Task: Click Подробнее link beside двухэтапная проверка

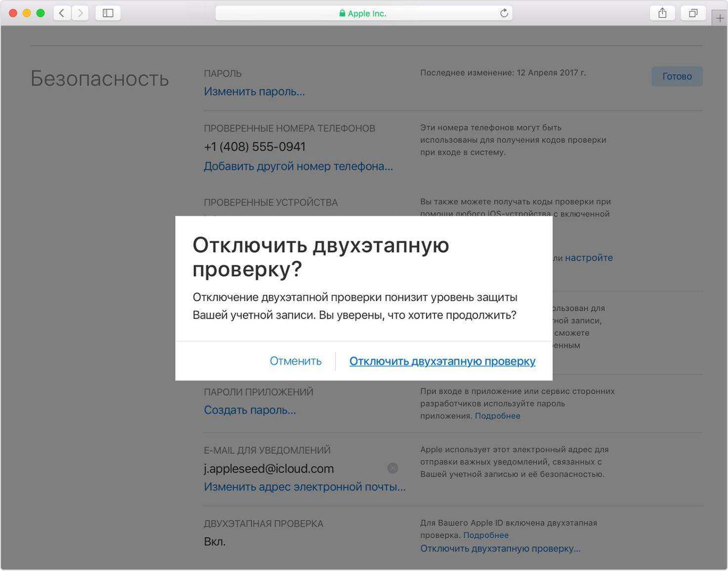Action: click(x=486, y=535)
